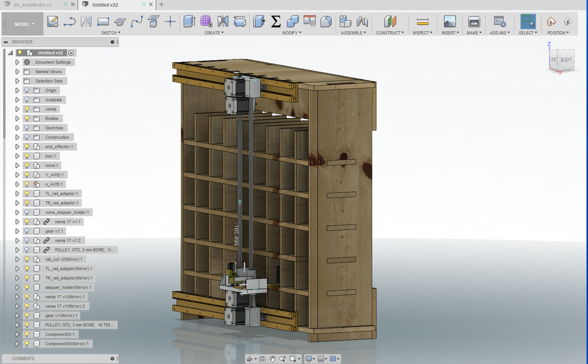Activate the Select tool icon
Image resolution: width=588 pixels, height=364 pixels.
coord(527,22)
